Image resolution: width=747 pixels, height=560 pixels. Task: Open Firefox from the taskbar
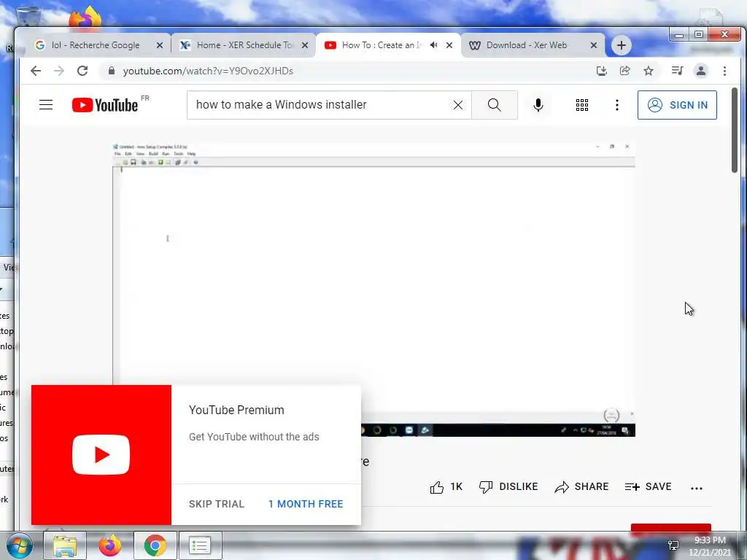point(109,545)
